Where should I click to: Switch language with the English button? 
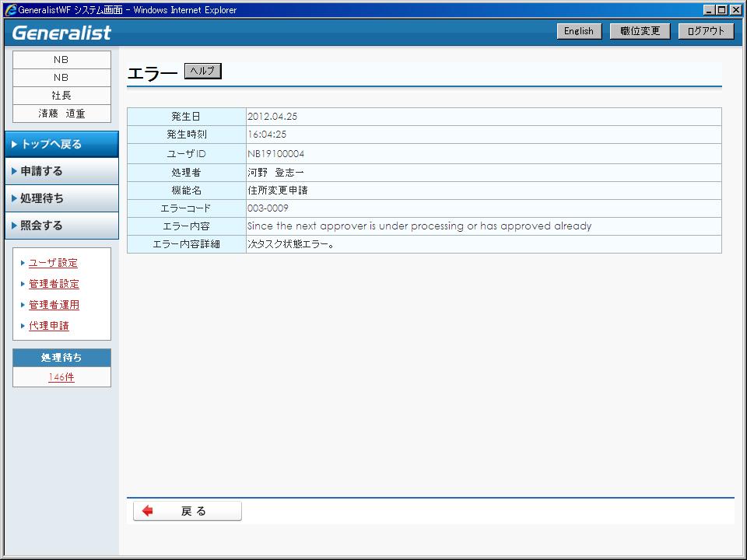point(578,31)
